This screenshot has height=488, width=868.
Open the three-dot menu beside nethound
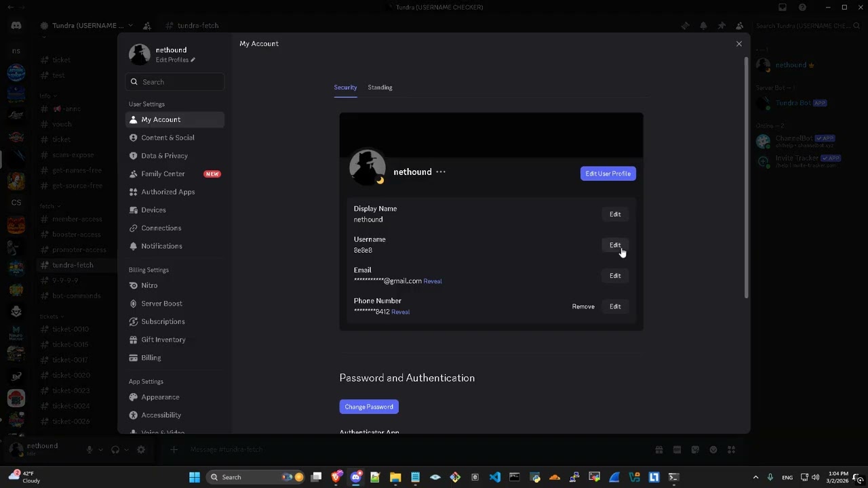441,172
